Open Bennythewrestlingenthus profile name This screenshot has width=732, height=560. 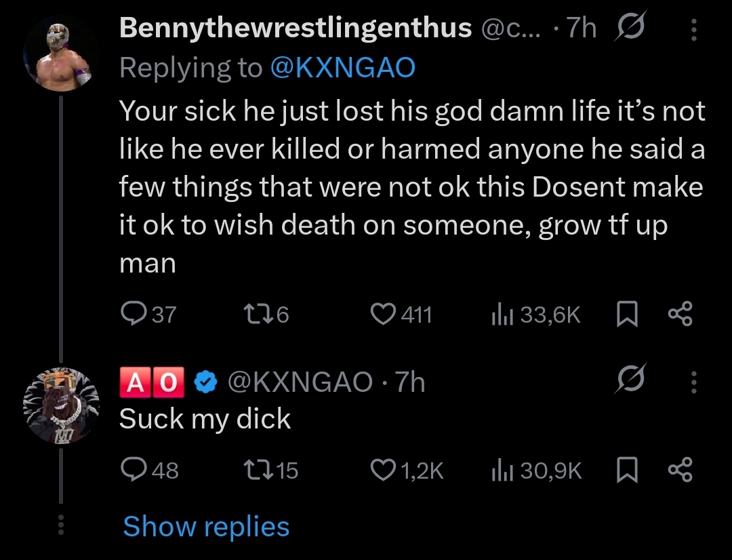coord(296,28)
